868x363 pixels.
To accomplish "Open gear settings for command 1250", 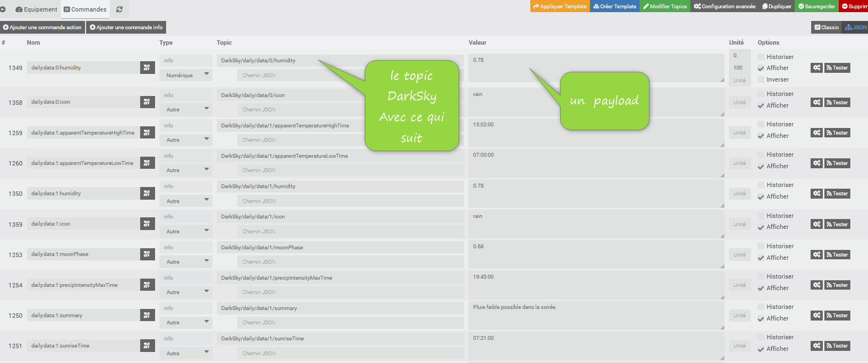I will (817, 316).
